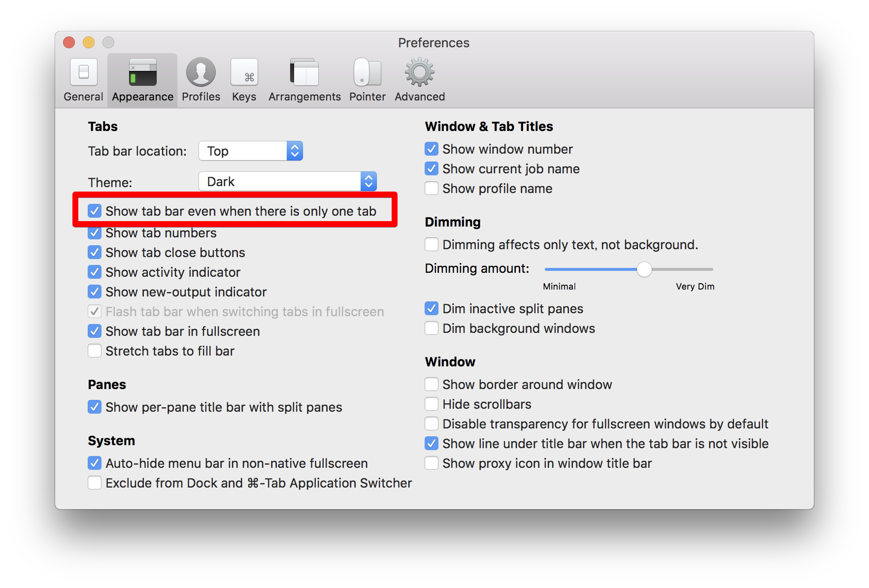Enable Show profile name
Viewport: 869px width, 588px height.
click(x=432, y=188)
